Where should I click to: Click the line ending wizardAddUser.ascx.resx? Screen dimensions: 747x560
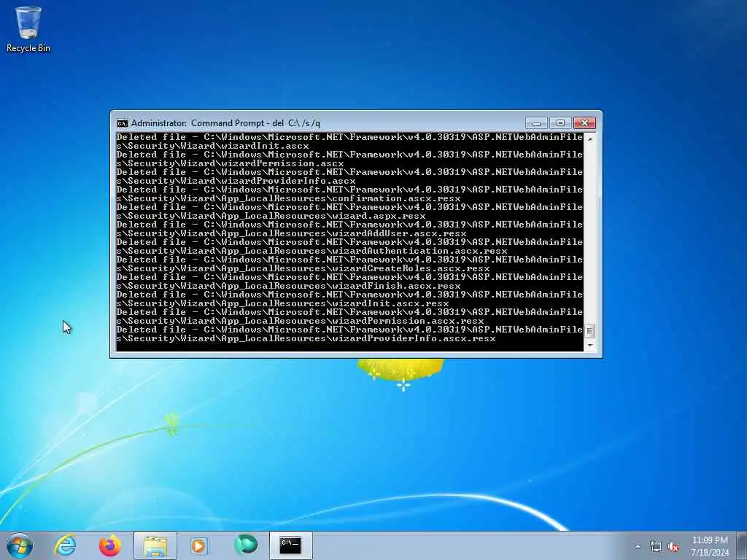tap(292, 234)
